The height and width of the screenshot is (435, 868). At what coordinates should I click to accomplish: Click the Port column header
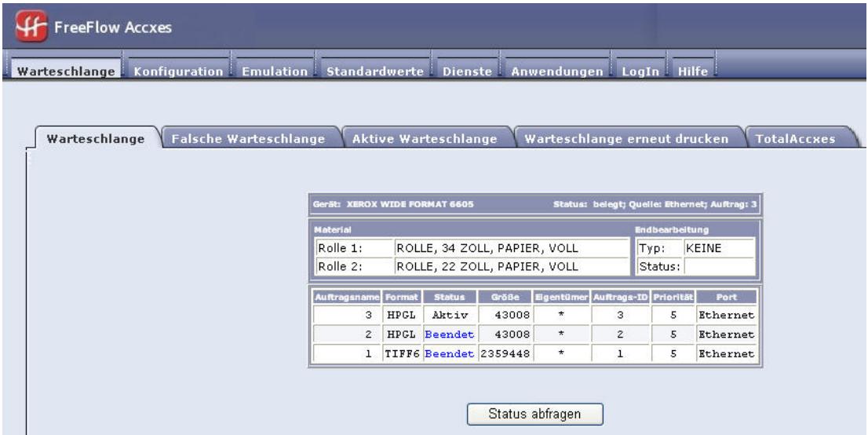tap(726, 297)
